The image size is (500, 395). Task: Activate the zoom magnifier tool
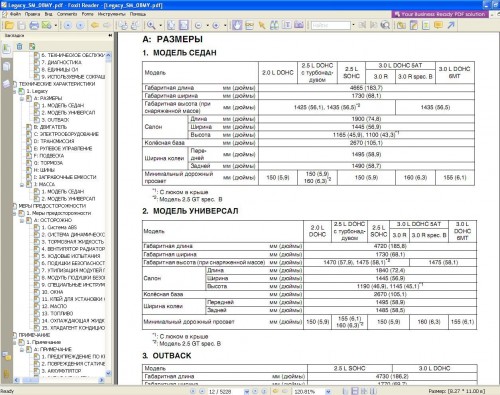coord(151,25)
